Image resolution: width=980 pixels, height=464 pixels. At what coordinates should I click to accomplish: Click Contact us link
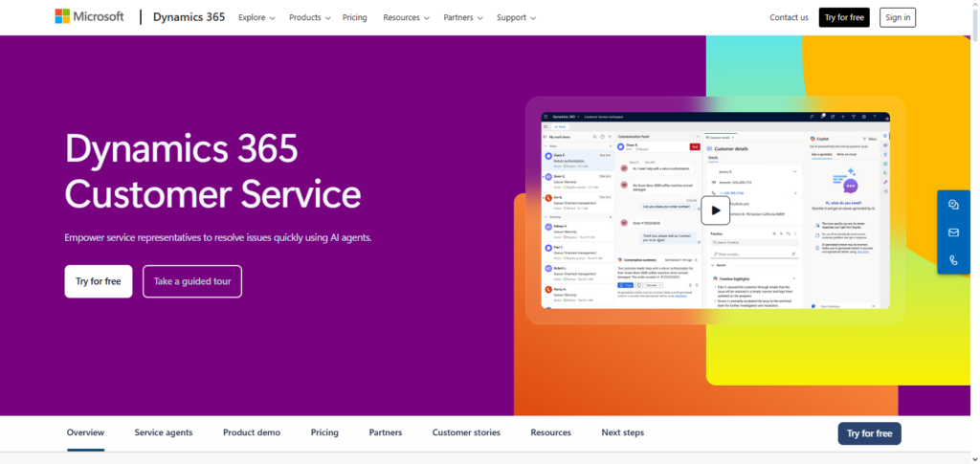click(x=789, y=17)
